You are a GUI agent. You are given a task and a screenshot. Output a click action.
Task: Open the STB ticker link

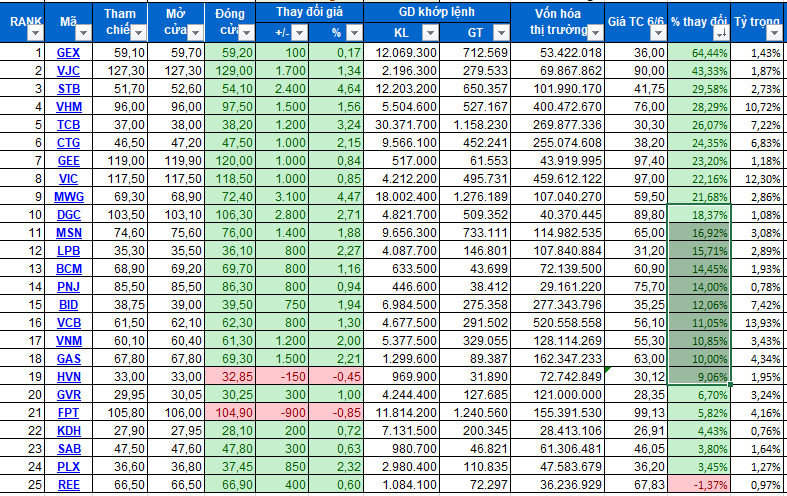(x=68, y=89)
